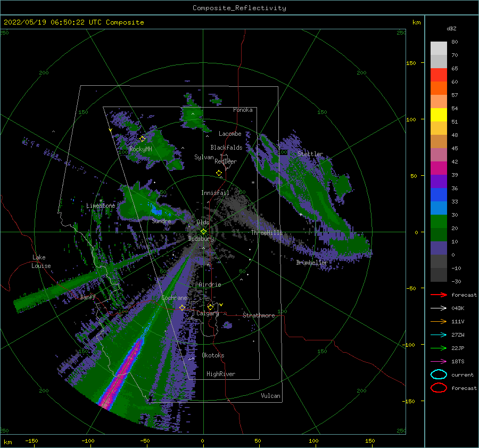479x448 pixels.
Task: Click the Blackfalds label
Action: 226,148
